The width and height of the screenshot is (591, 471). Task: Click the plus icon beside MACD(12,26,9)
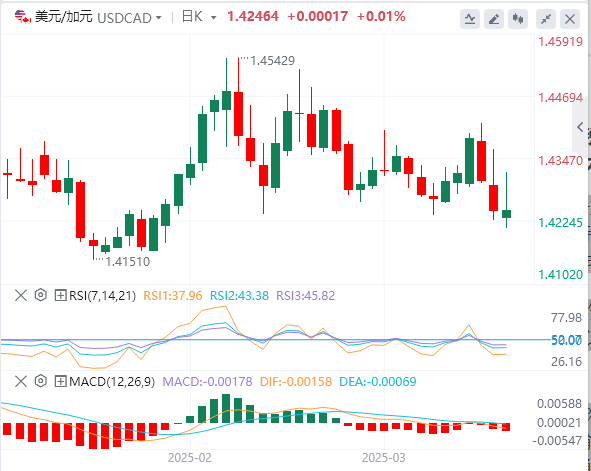click(60, 382)
